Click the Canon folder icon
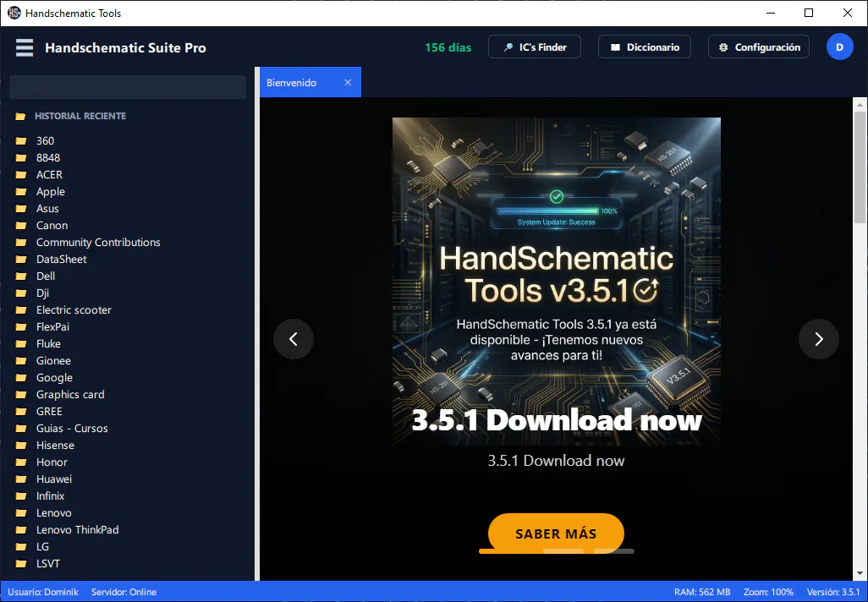 21,225
